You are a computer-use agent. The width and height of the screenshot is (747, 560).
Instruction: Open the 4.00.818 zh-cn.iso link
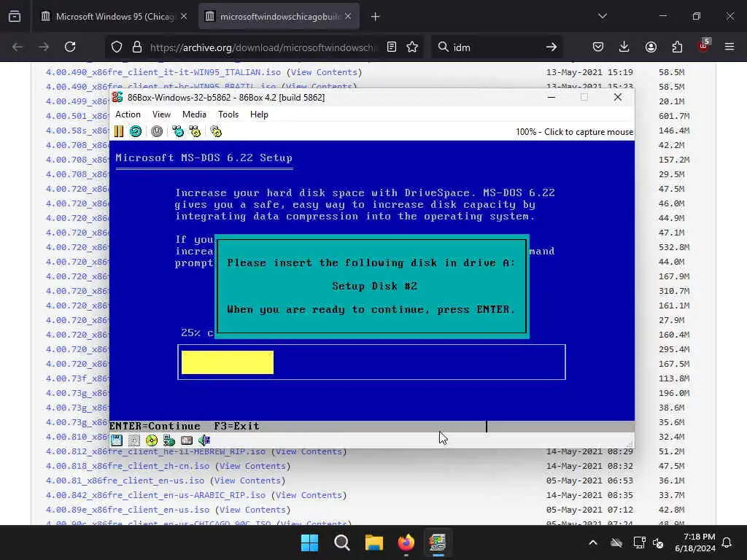click(x=128, y=466)
